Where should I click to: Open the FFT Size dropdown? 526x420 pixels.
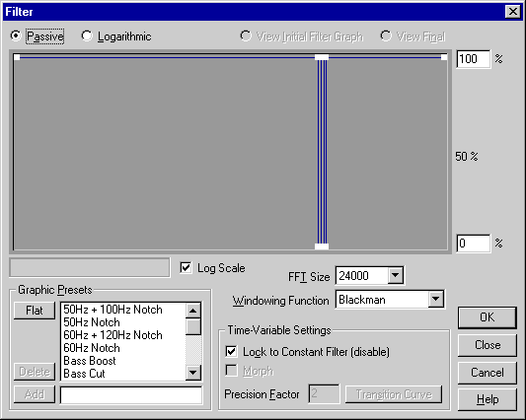click(x=396, y=275)
